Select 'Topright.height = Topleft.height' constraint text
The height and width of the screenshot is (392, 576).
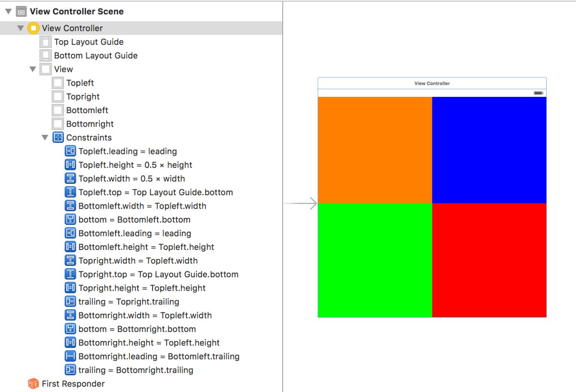[142, 288]
